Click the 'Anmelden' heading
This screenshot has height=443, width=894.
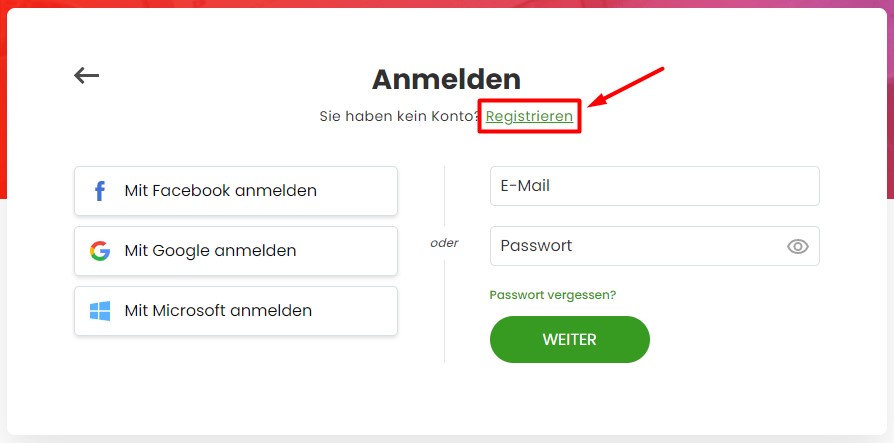[x=446, y=80]
